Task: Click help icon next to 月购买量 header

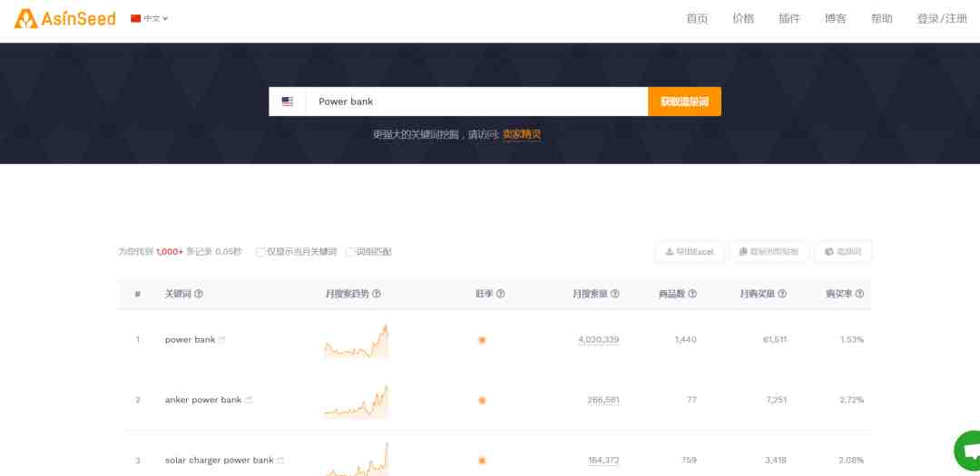Action: click(782, 294)
